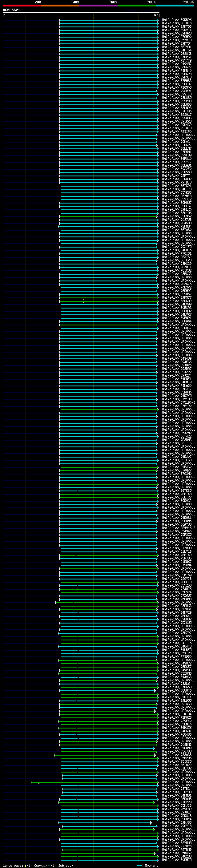Click UniRef100_C9J2P2 label
The image size is (197, 868).
tap(177, 372)
